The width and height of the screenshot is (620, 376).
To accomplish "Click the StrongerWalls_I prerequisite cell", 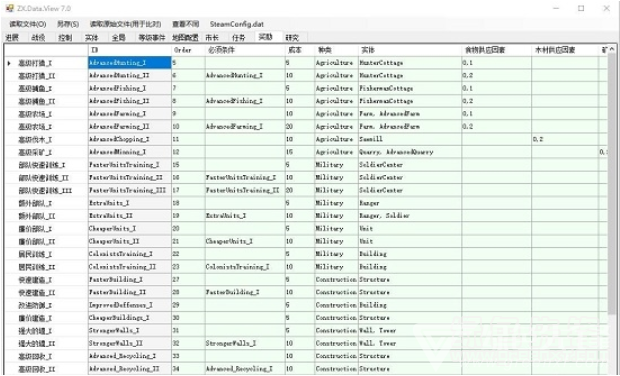I will point(245,343).
